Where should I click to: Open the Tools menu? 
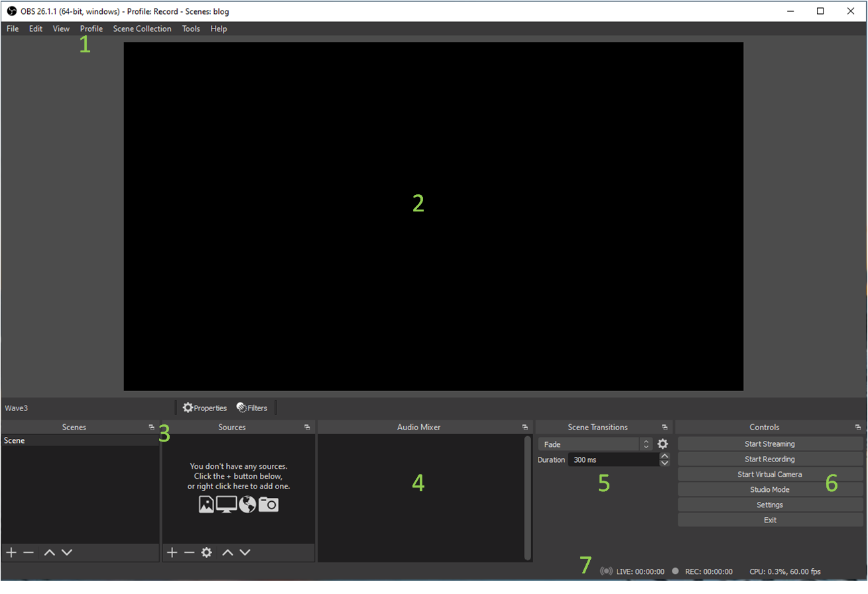(x=191, y=29)
